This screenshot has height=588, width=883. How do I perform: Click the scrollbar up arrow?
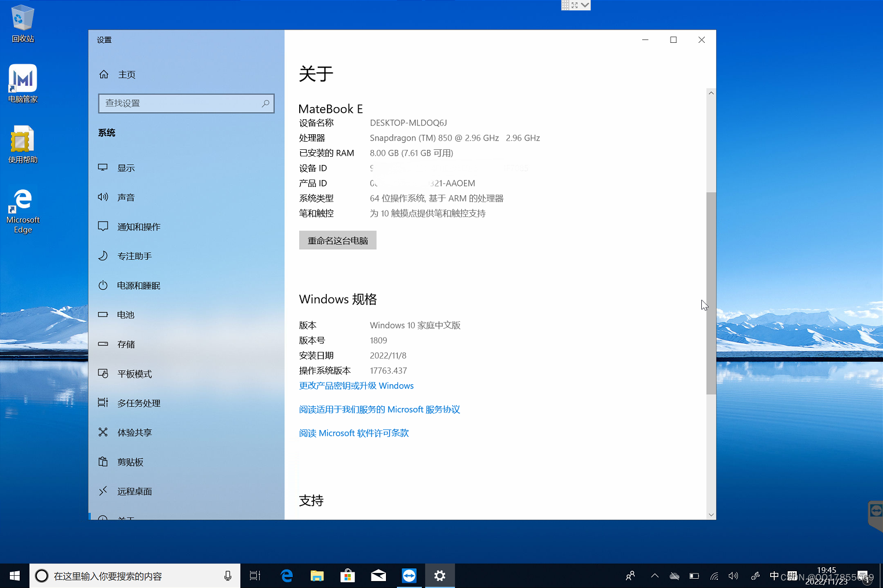(x=711, y=93)
